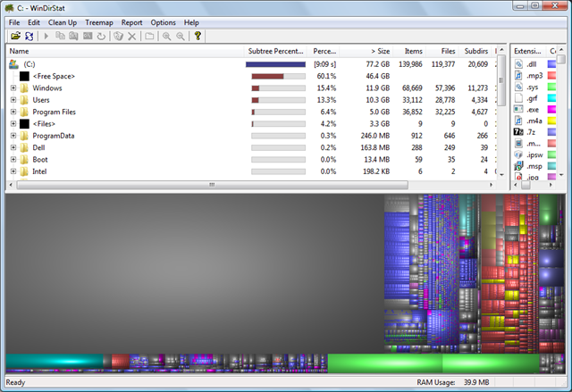Open the Treemap menu
Image resolution: width=572 pixels, height=392 pixels.
click(99, 22)
